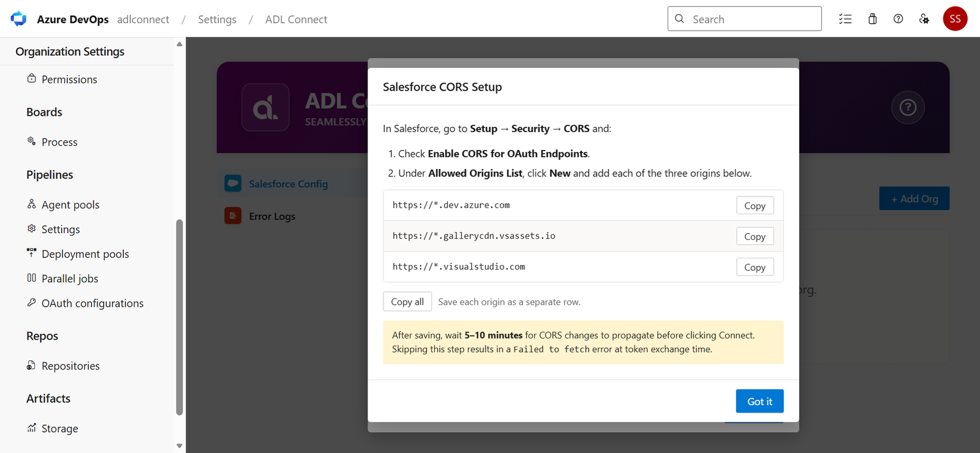The height and width of the screenshot is (453, 980).
Task: Click the Copy all button
Action: click(x=407, y=302)
